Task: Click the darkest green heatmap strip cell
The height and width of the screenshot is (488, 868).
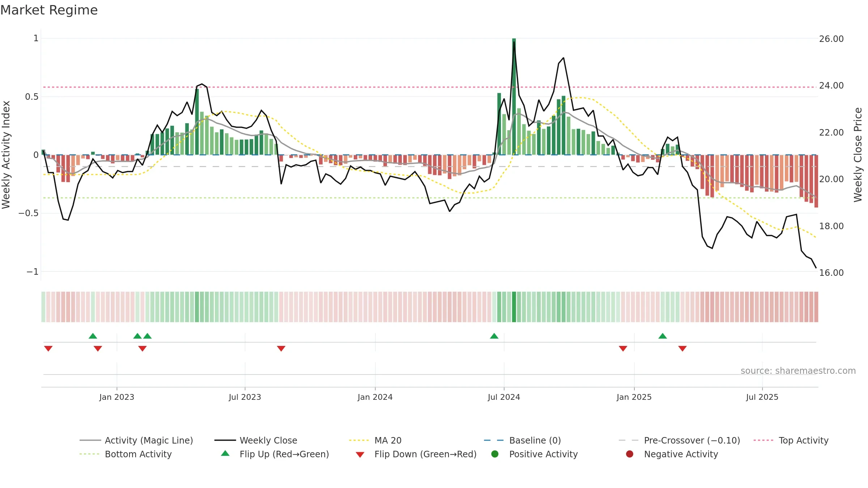Action: (514, 307)
